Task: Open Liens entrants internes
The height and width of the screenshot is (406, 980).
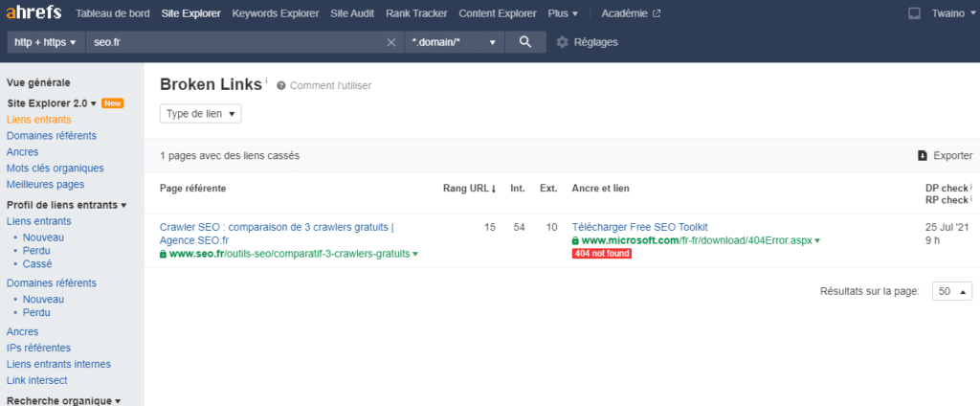Action: [x=58, y=364]
